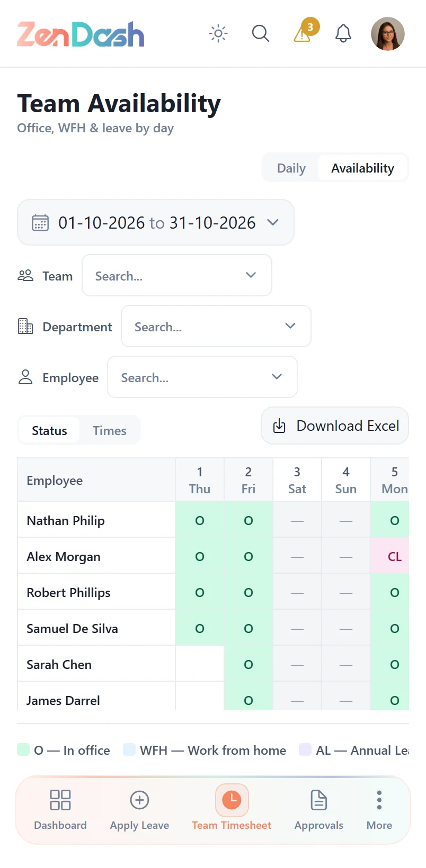Click the Download Excel button
This screenshot has width=426, height=868.
tap(335, 426)
